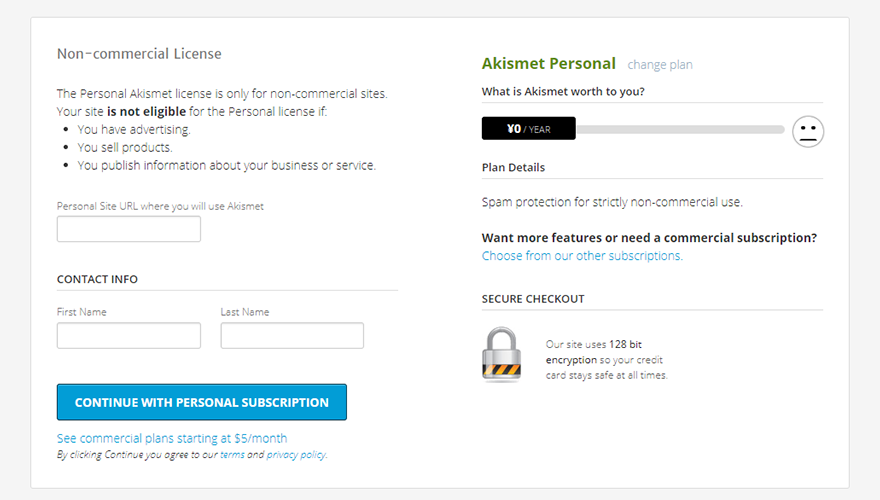Open the privacy policy link
This screenshot has height=500, width=880.
(x=296, y=455)
